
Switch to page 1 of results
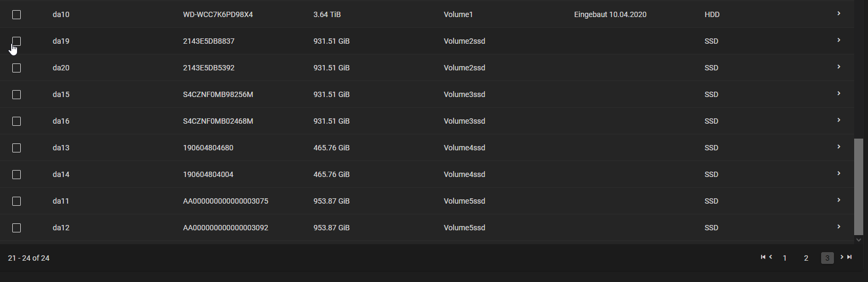pos(784,258)
